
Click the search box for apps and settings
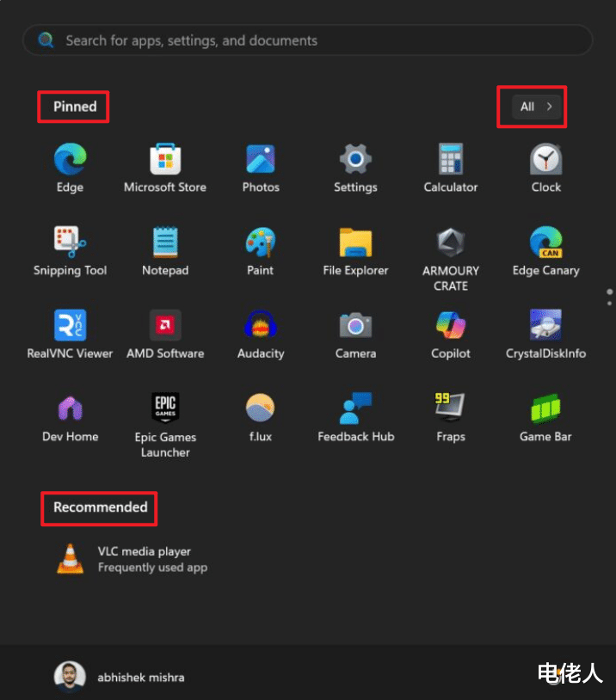(308, 40)
